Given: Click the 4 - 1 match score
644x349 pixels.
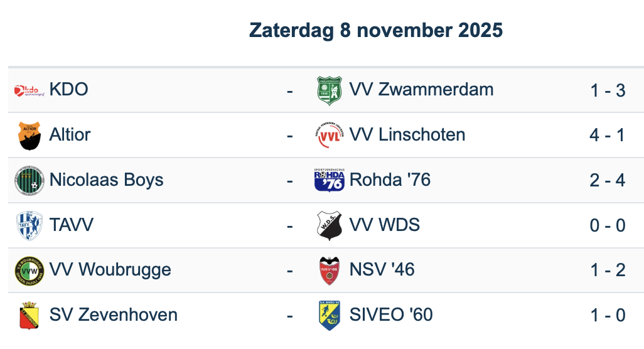Looking at the screenshot, I should [607, 135].
